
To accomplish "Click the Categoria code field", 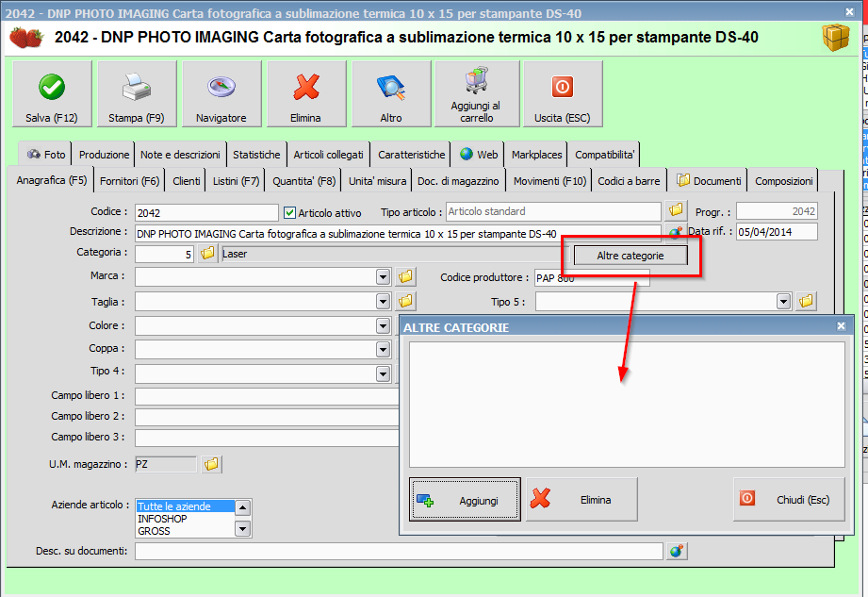I will pos(164,255).
